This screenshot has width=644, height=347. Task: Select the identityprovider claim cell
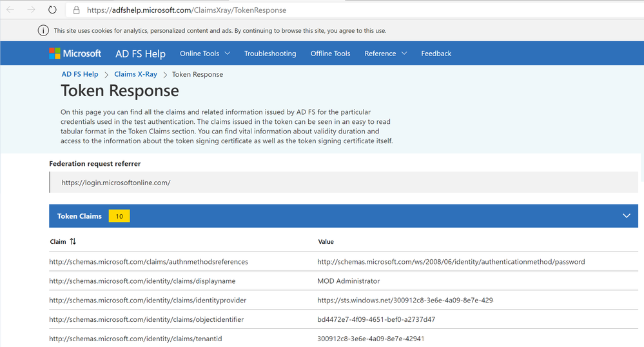tap(148, 300)
